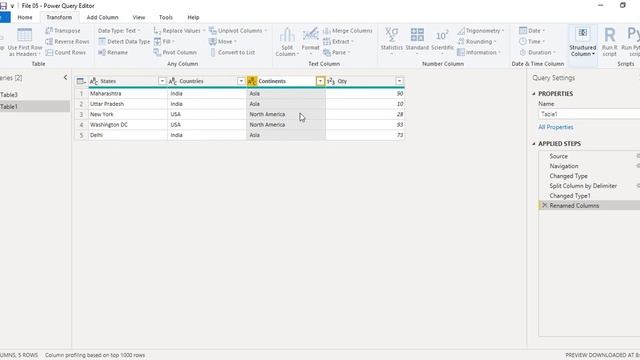This screenshot has height=360, width=640.
Task: Open the States column filter dropdown
Action: [x=162, y=81]
